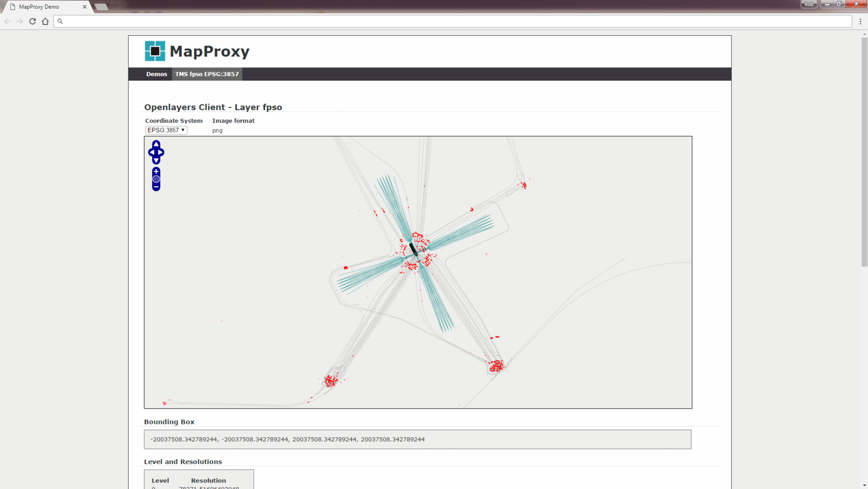The height and width of the screenshot is (489, 868).
Task: Navigate forward in browser
Action: click(20, 21)
